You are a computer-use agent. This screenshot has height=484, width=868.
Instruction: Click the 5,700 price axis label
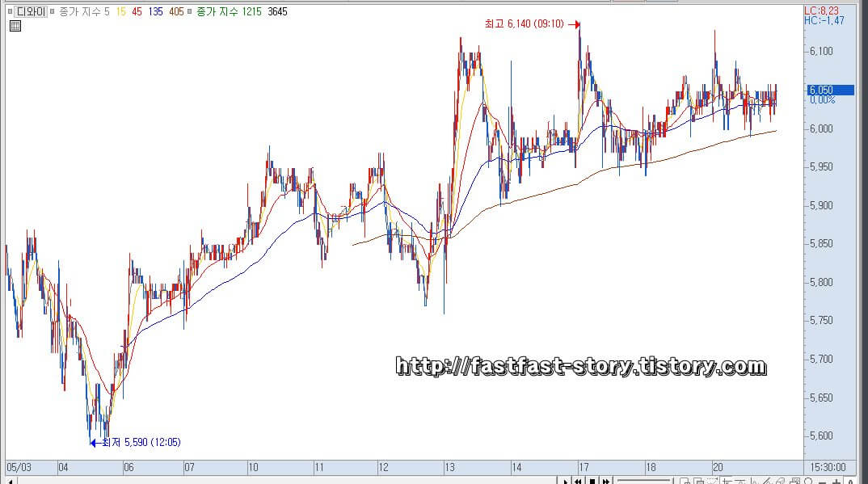821,359
